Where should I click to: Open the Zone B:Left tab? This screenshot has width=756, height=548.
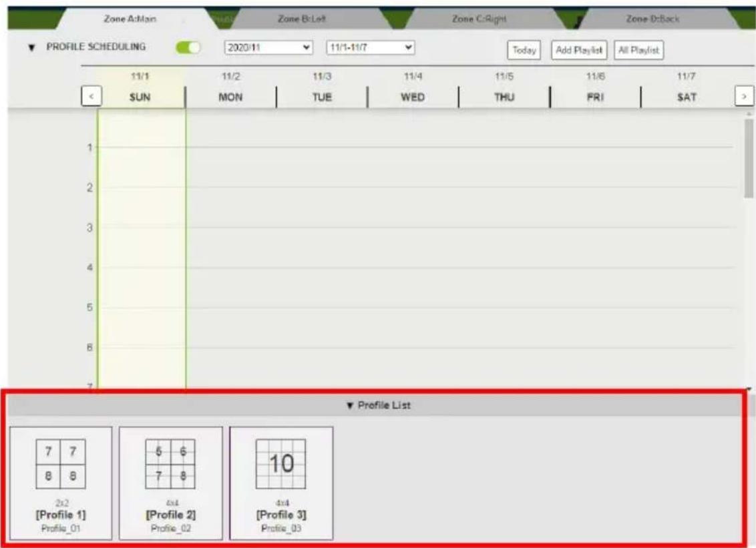[x=302, y=19]
